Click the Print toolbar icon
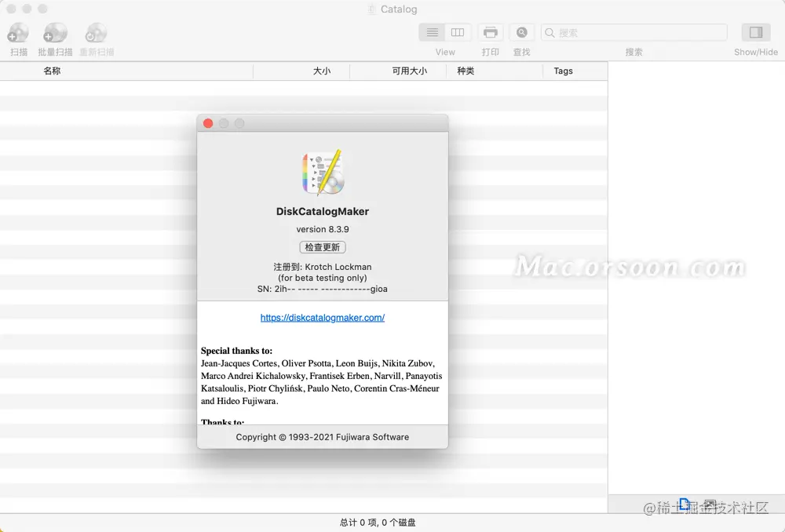The height and width of the screenshot is (532, 785). click(491, 32)
